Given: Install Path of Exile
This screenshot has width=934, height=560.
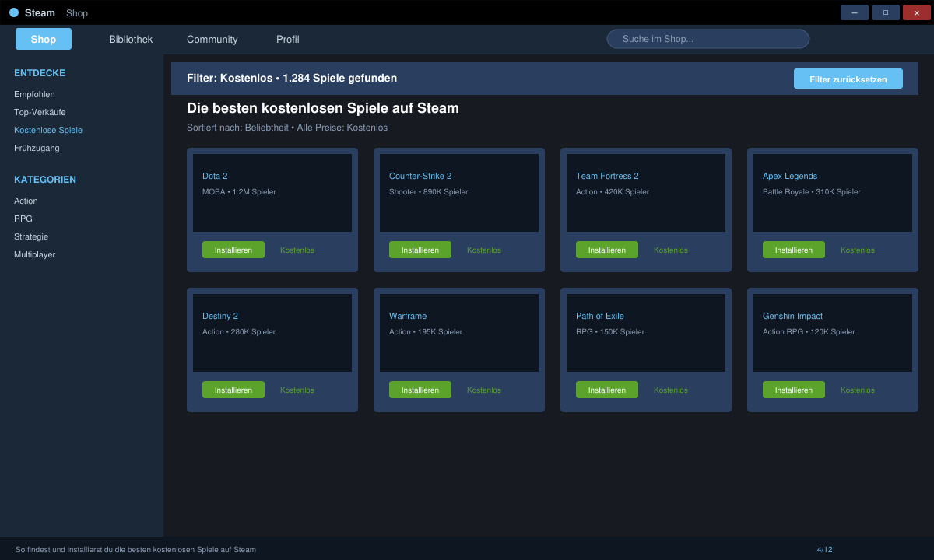Looking at the screenshot, I should pos(607,390).
